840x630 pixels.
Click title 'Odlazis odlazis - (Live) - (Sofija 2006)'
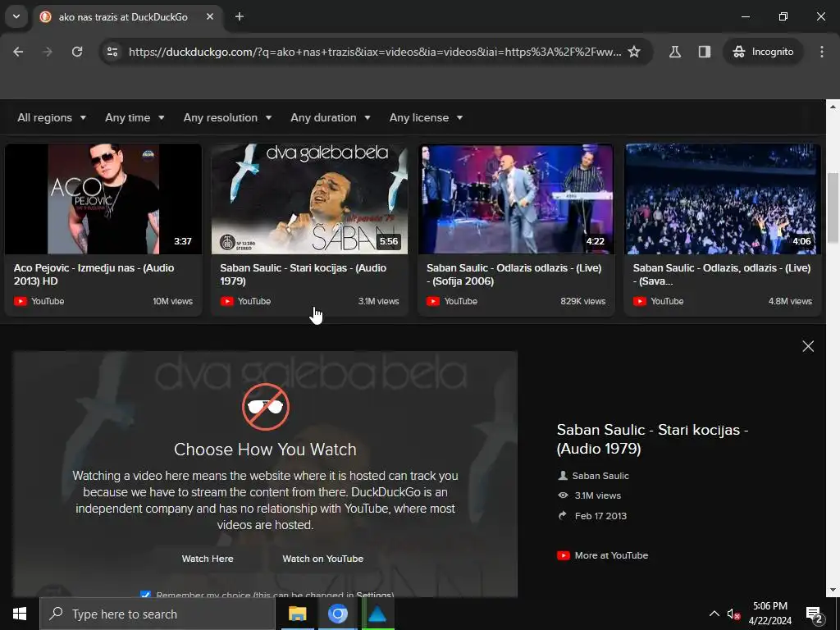514,274
